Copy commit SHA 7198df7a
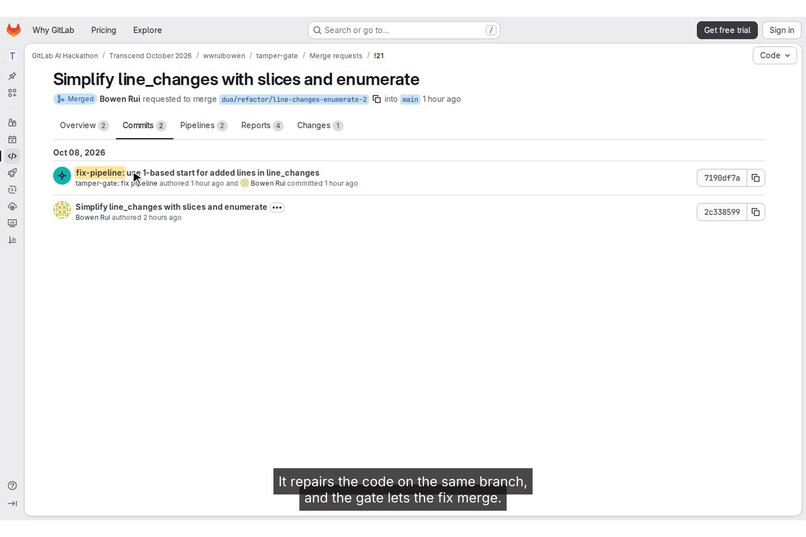Viewport: 806px width, 537px height. click(756, 178)
